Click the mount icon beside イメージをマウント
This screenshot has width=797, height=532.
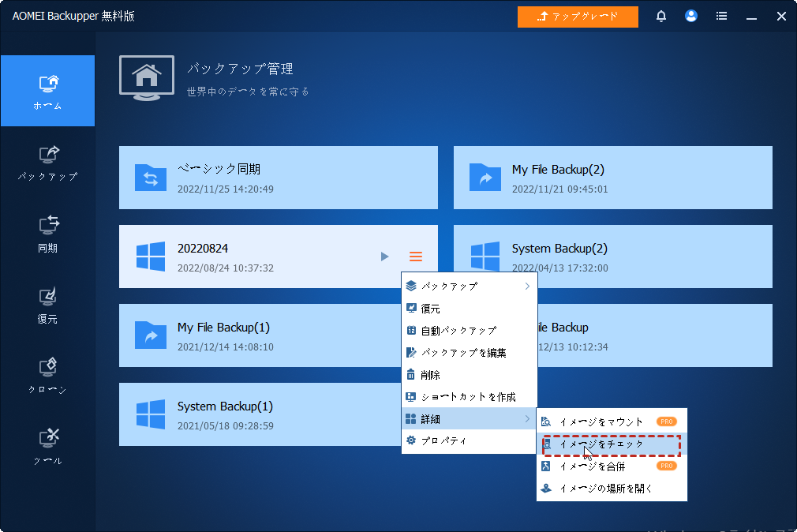tap(546, 421)
